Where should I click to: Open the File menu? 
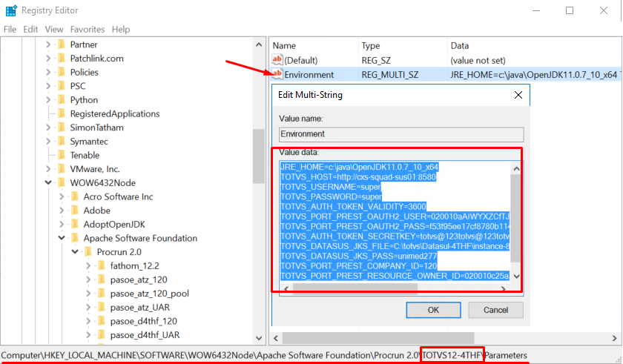pyautogui.click(x=10, y=30)
